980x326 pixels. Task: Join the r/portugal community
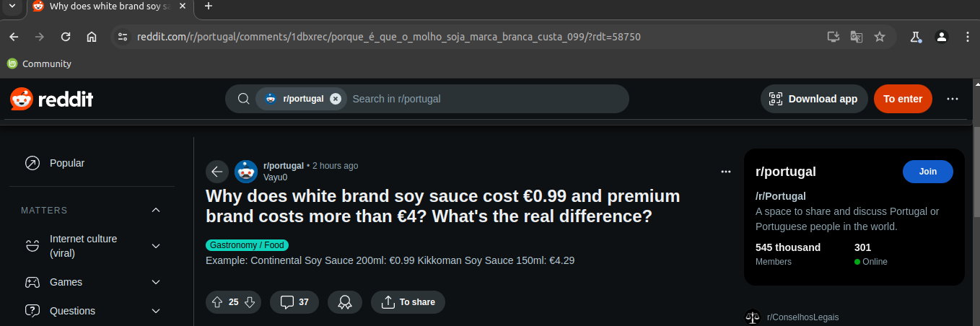(928, 172)
